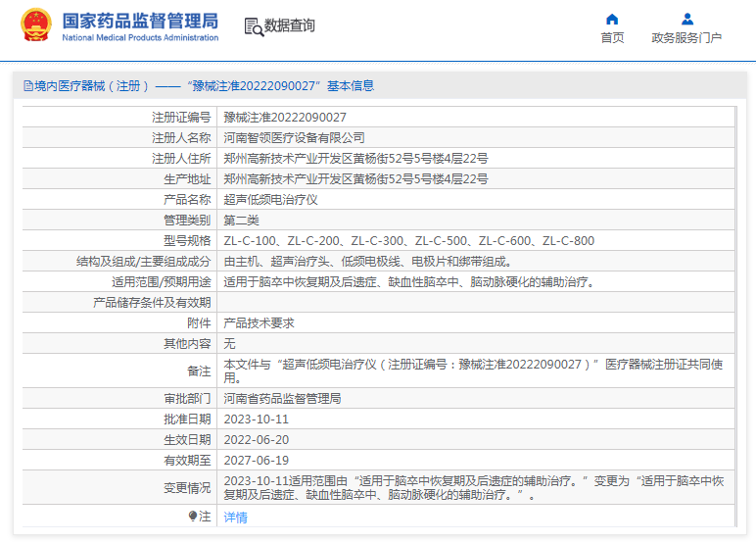Click the 数据查询 heading text
The height and width of the screenshot is (543, 756).
289,25
